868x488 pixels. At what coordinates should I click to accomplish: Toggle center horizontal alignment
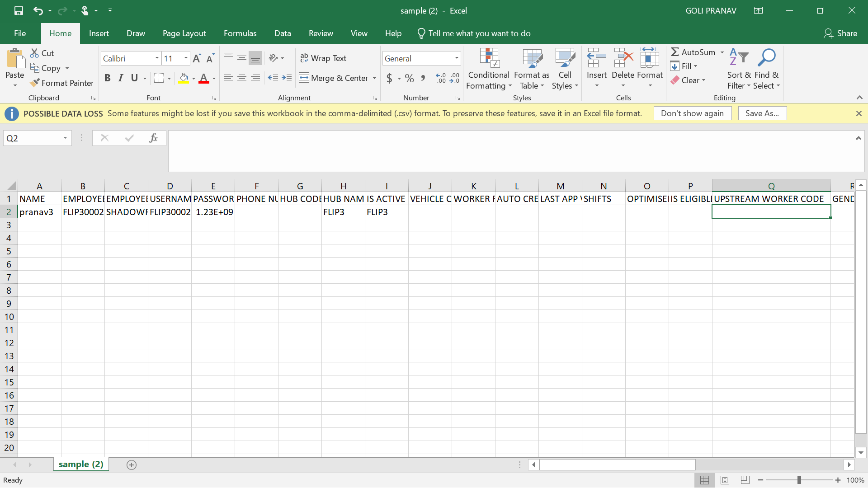pos(242,78)
